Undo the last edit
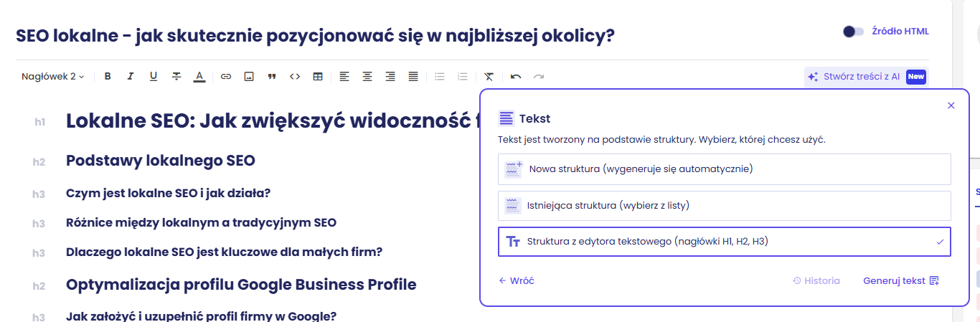The image size is (980, 322). 516,76
